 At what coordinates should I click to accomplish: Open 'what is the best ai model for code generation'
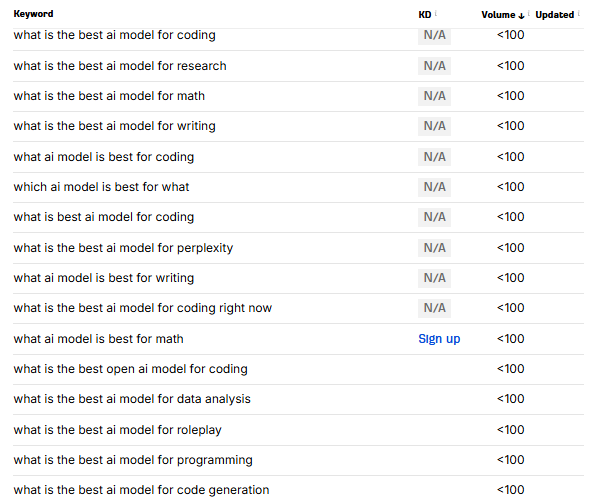[x=141, y=490]
